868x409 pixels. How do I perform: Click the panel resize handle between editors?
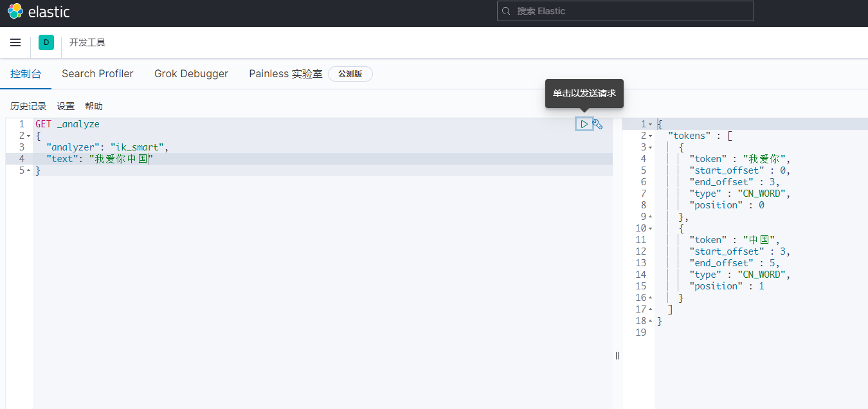(617, 355)
